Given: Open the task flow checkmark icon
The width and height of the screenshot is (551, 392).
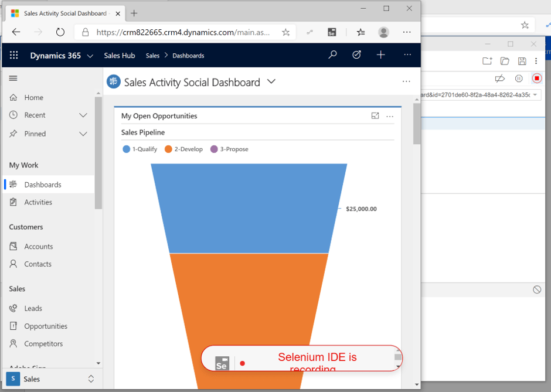Looking at the screenshot, I should click(356, 54).
